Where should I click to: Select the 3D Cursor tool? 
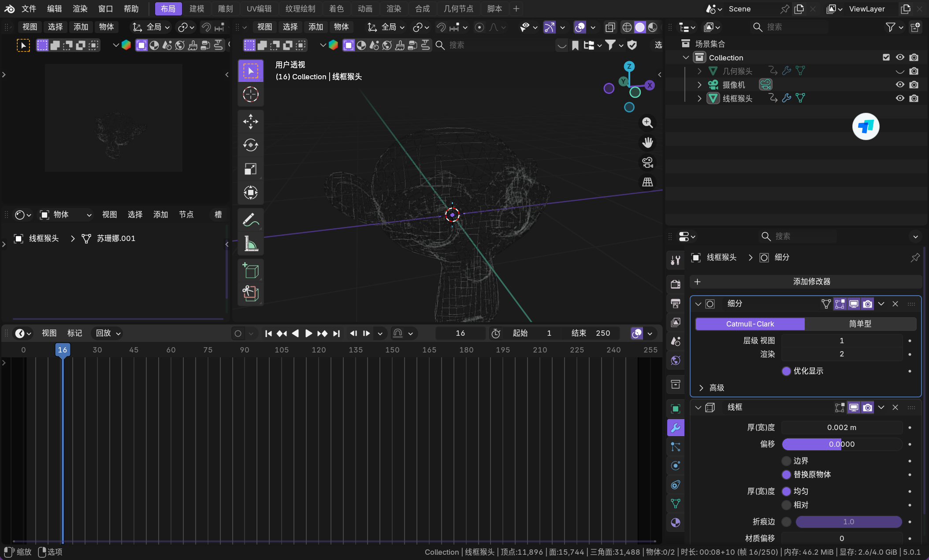pos(250,94)
